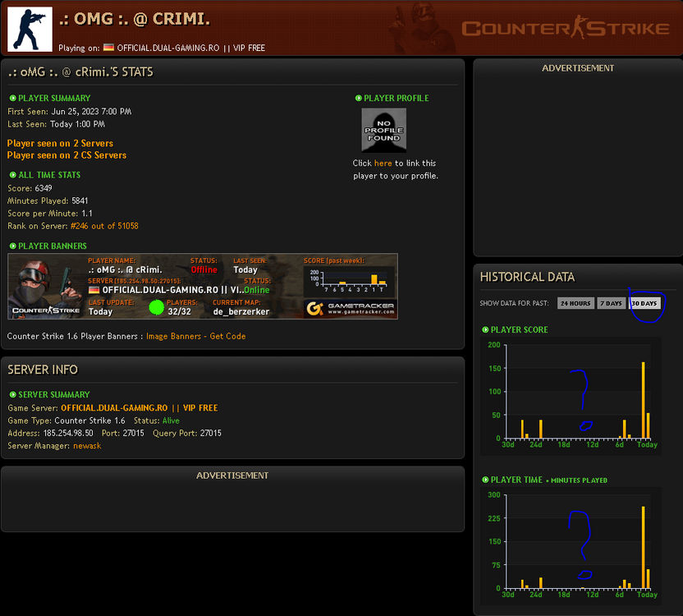683x616 pixels.
Task: Click the green bullet beside Player Summary
Action: click(x=12, y=99)
